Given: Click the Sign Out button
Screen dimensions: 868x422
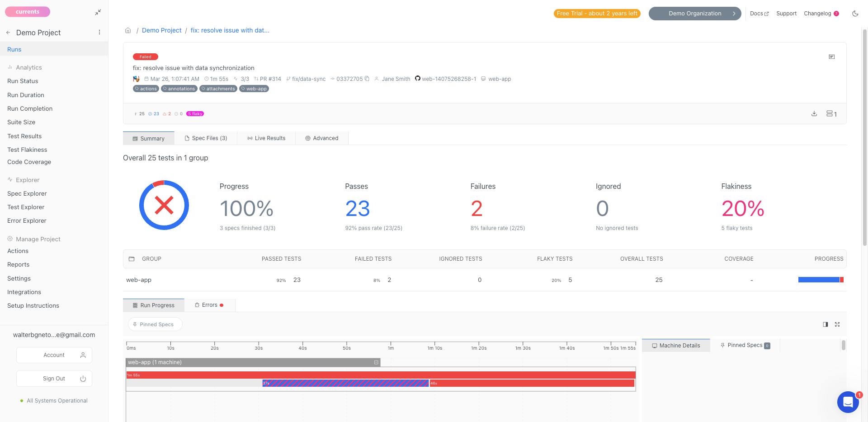Looking at the screenshot, I should coord(54,379).
